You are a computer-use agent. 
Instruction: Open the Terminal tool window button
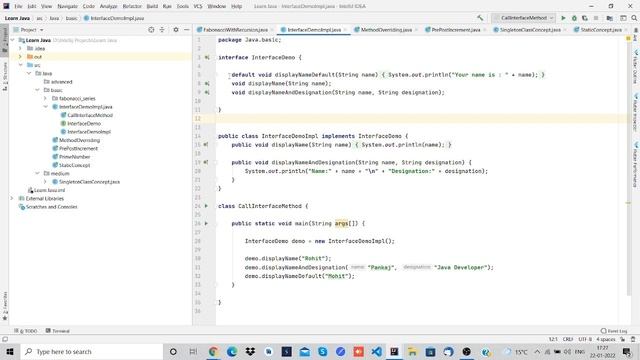(58, 331)
